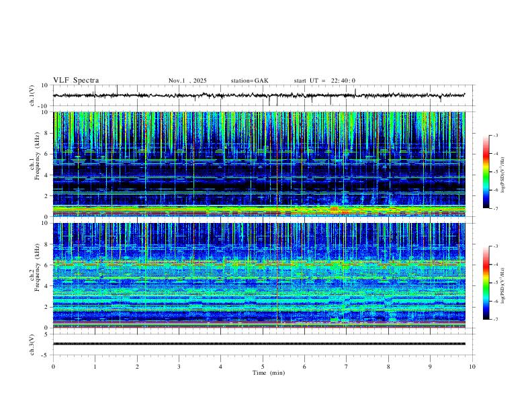This screenshot has width=532, height=411.
Task: Click time axis tick label "10"
Action: [472, 367]
